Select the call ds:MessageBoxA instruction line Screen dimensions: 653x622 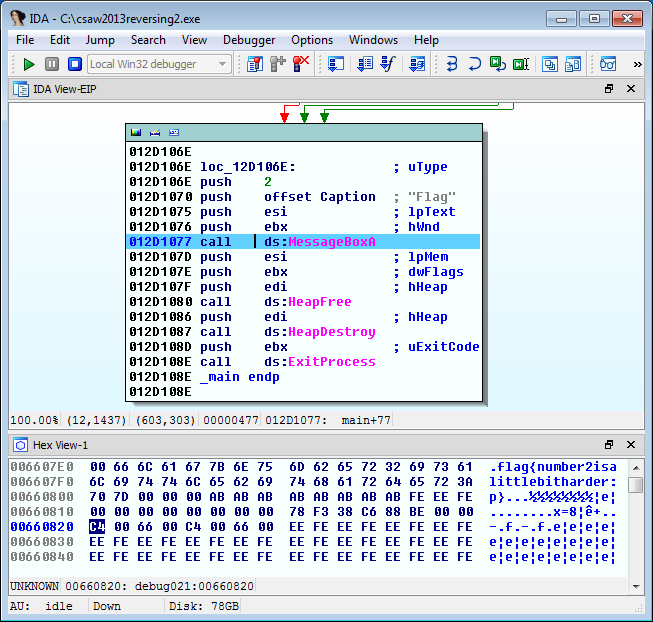tap(303, 241)
